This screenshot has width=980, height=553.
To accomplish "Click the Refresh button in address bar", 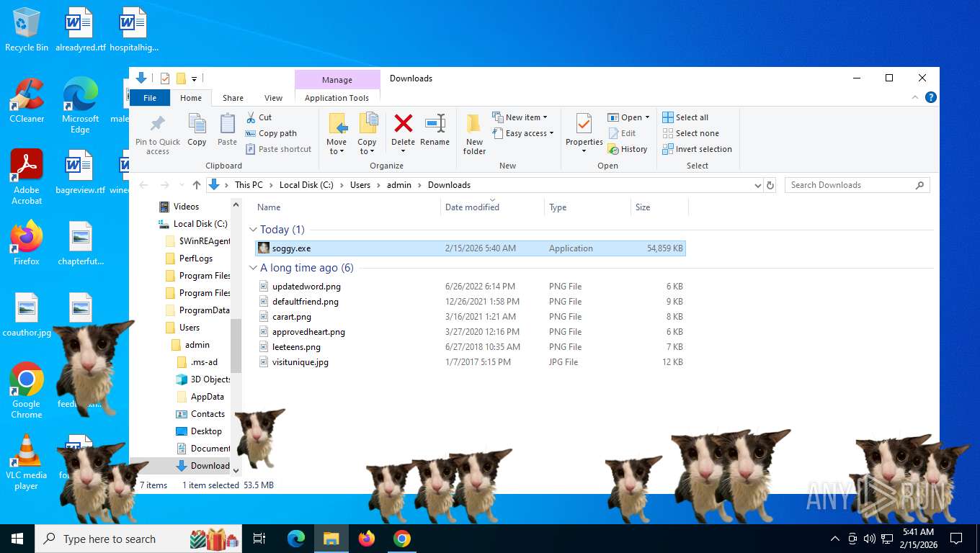I will 770,185.
